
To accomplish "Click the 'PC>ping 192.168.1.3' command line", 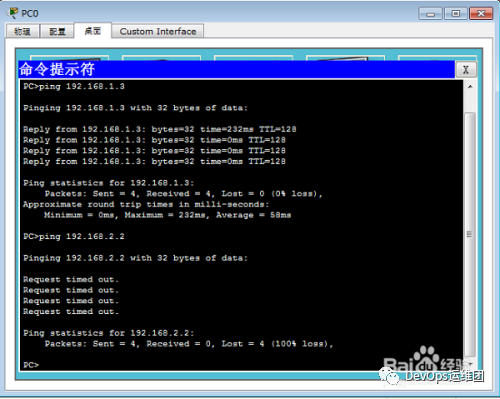I will click(x=74, y=87).
